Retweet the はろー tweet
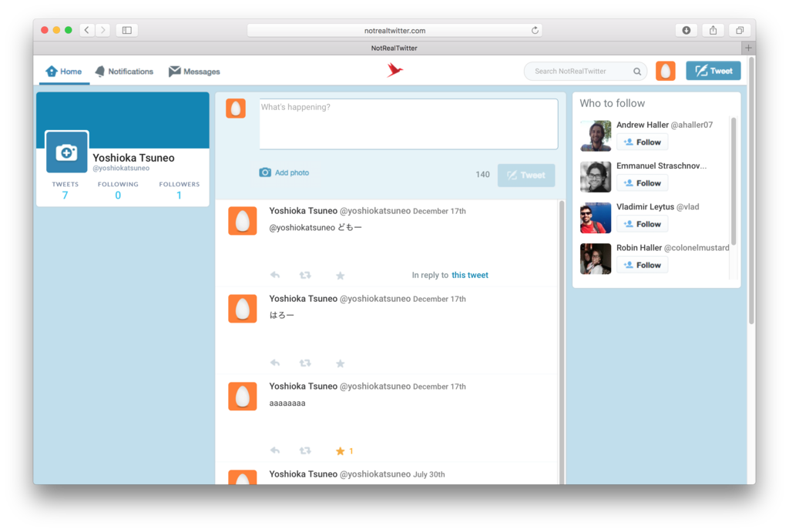The height and width of the screenshot is (532, 789). tap(305, 363)
